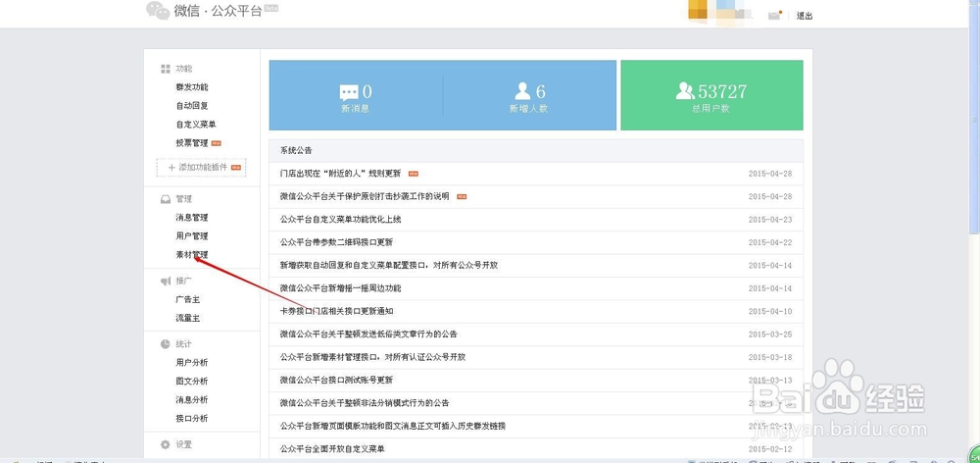Open announcement 公众平台带参数二维码接口更新
The width and height of the screenshot is (980, 463).
click(336, 242)
